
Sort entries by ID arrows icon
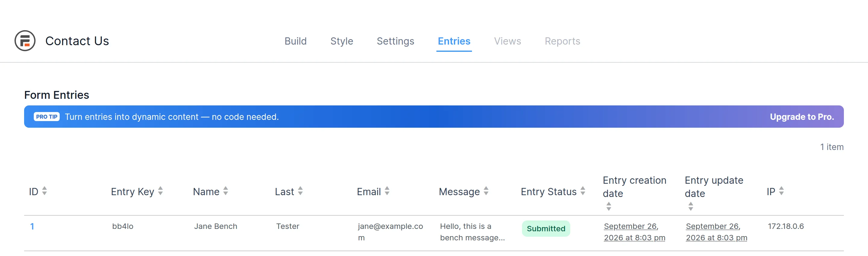pyautogui.click(x=45, y=191)
